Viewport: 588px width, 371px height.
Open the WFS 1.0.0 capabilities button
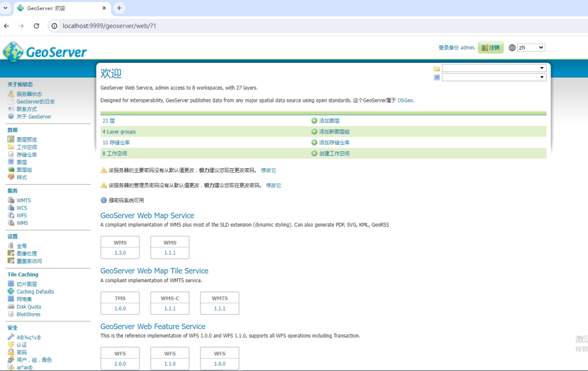coord(220,358)
